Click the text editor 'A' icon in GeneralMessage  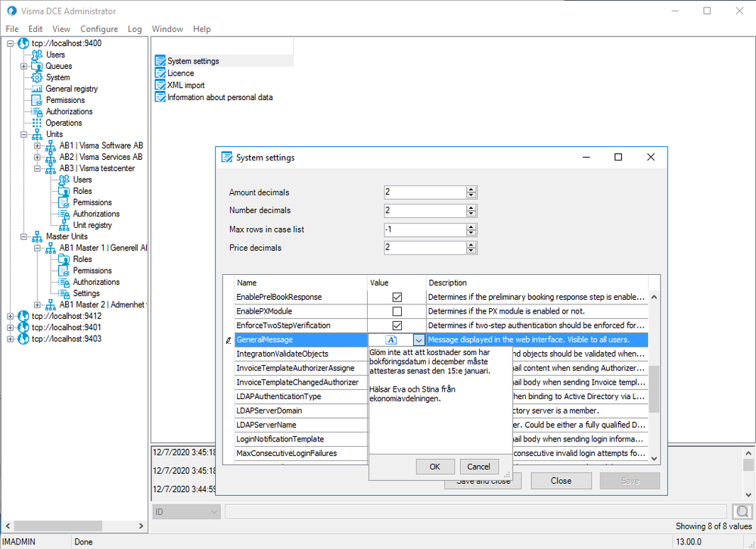(x=391, y=340)
